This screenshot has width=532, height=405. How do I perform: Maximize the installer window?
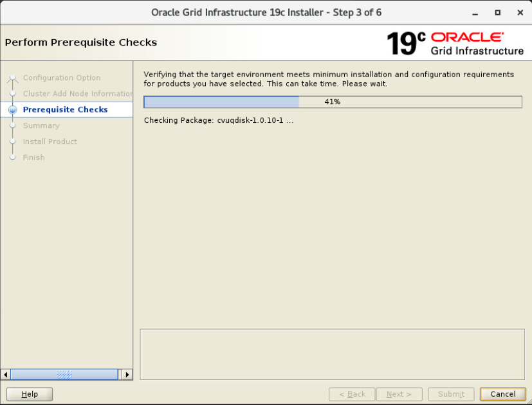pyautogui.click(x=497, y=13)
